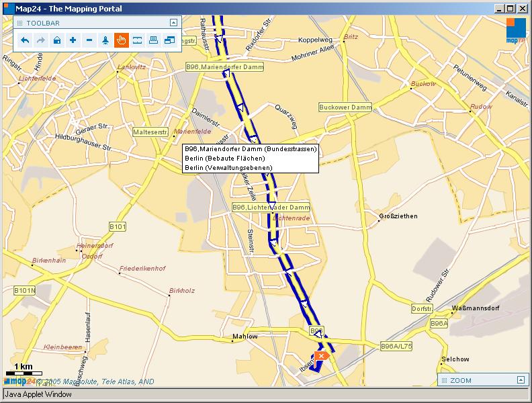Click the B96, Lichtenrader Damm road label
This screenshot has width=532, height=403.
[x=271, y=208]
